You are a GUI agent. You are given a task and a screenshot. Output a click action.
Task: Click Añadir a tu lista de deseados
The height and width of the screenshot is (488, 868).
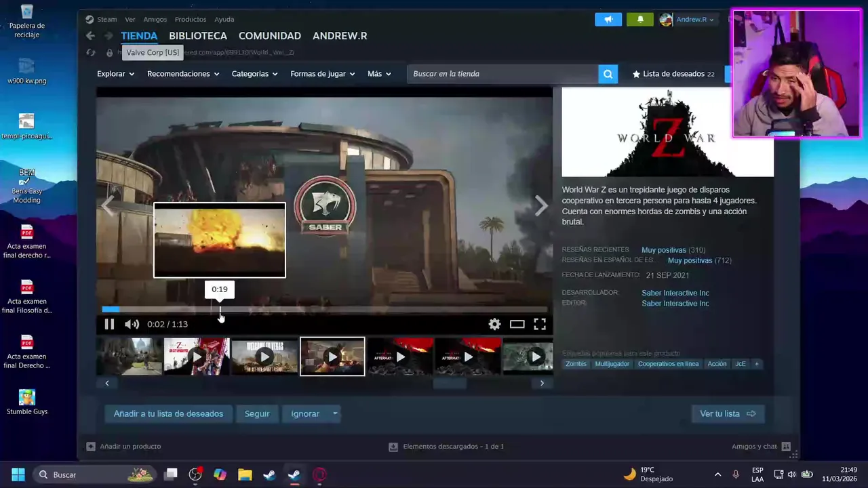coord(168,413)
